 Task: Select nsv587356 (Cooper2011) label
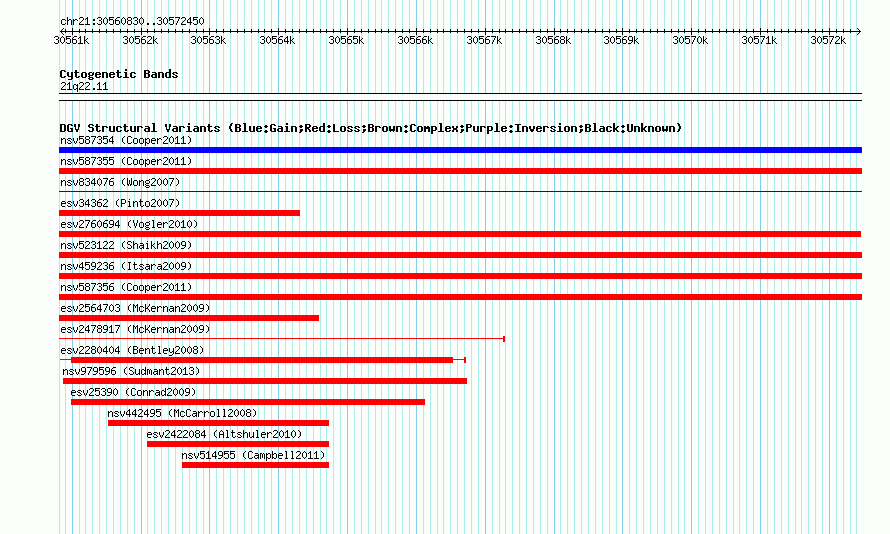[x=126, y=287]
